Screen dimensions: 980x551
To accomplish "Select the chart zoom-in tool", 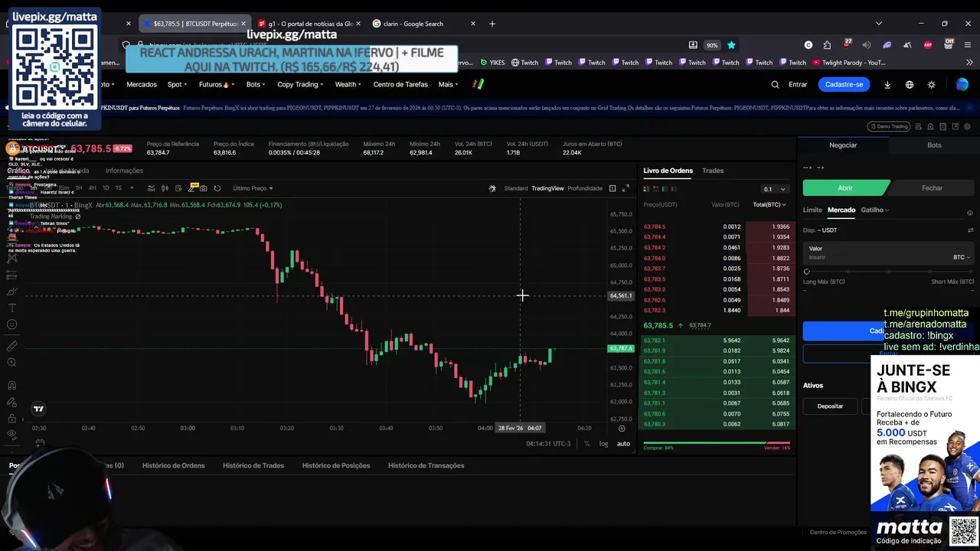I will pos(11,363).
